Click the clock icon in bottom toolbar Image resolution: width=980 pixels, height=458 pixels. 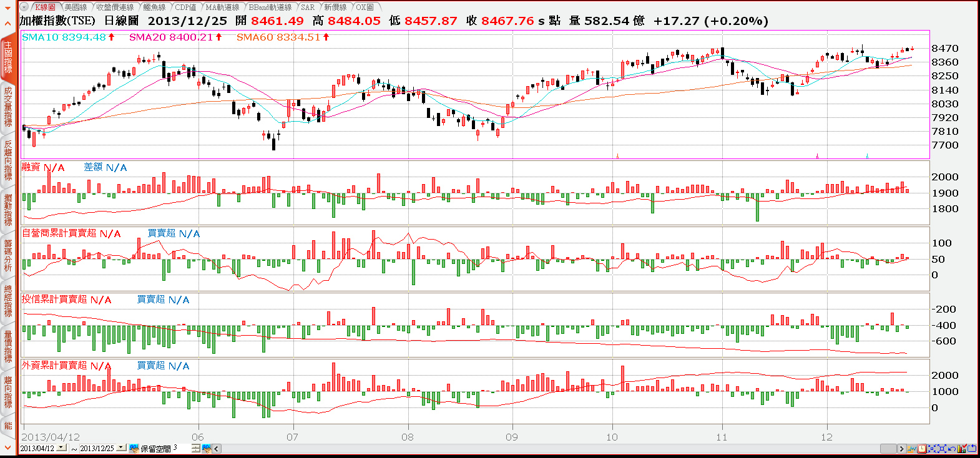(922, 448)
